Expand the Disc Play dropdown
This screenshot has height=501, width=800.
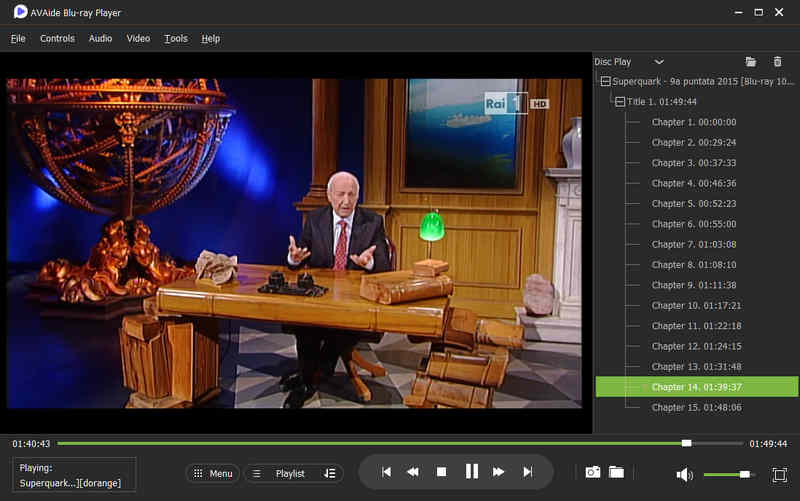(659, 62)
